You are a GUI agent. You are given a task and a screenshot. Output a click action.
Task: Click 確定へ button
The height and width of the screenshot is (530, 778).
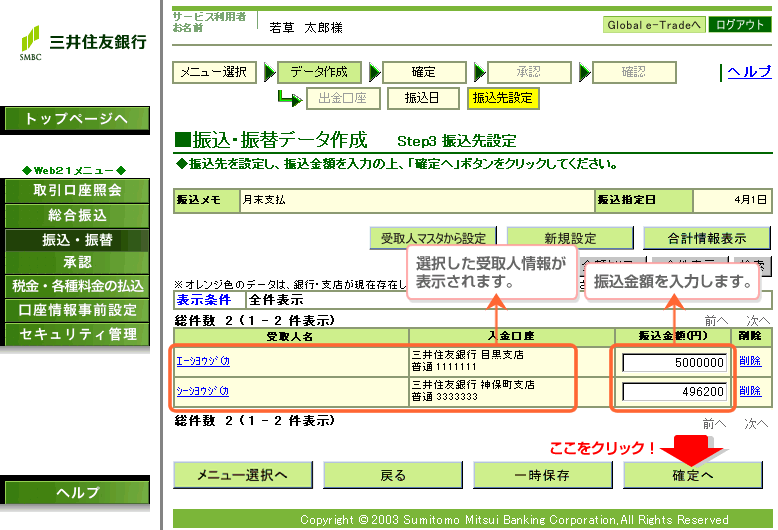[693, 475]
